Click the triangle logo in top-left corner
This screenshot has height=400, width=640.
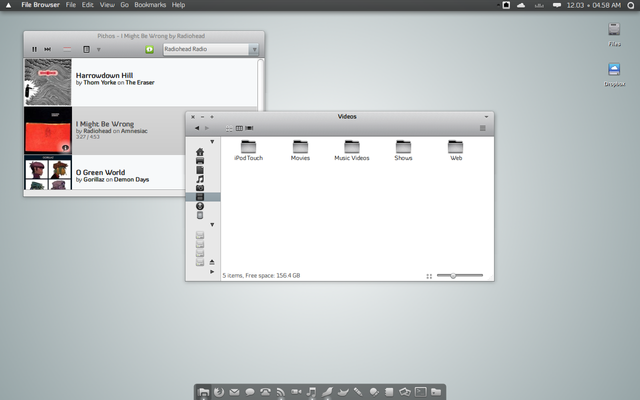coord(8,5)
